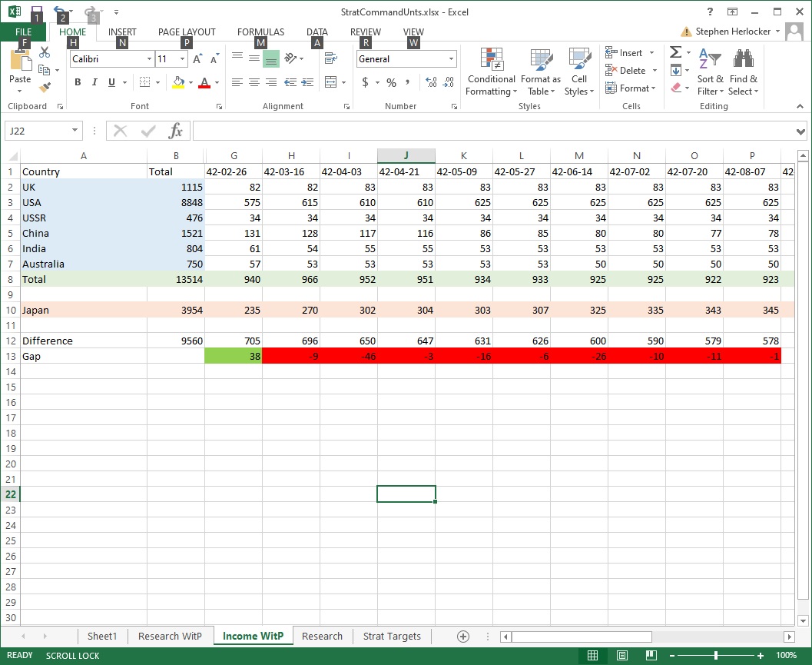Click the Save floppy disk icon
Viewport: 812px width, 665px height.
pos(36,12)
